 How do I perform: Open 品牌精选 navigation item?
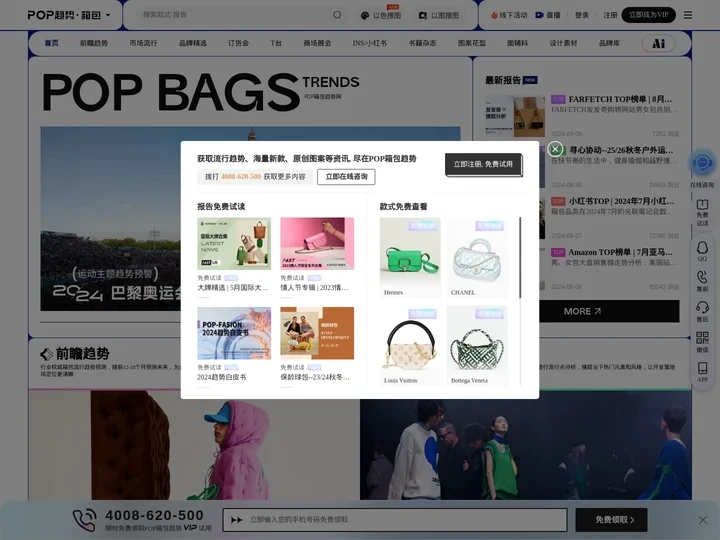tap(192, 43)
